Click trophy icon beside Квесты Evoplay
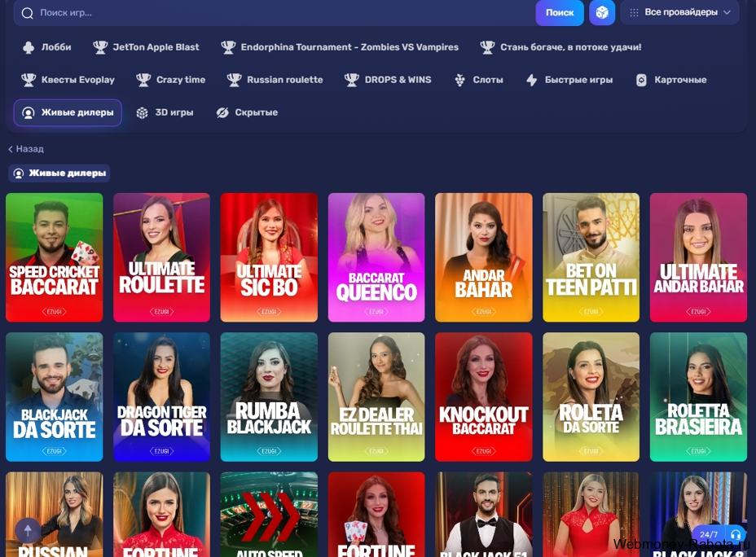The image size is (756, 557). pyautogui.click(x=29, y=80)
